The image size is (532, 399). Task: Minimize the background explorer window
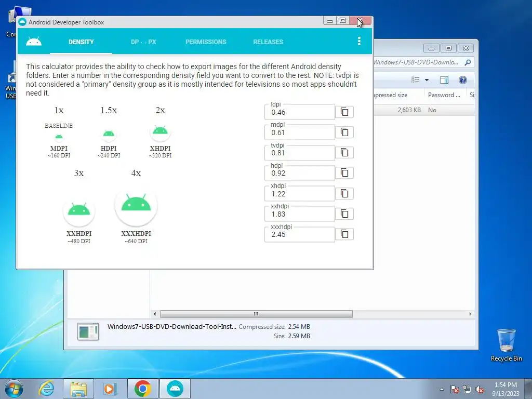(432, 48)
